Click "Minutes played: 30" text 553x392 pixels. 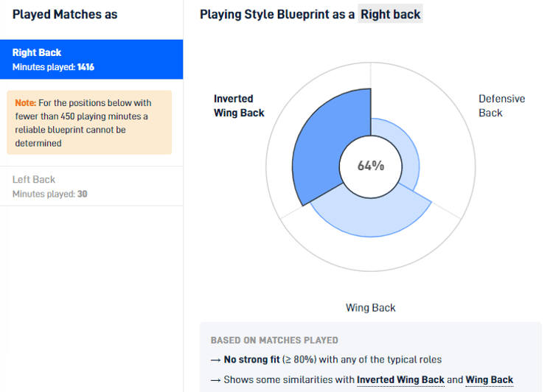click(49, 194)
